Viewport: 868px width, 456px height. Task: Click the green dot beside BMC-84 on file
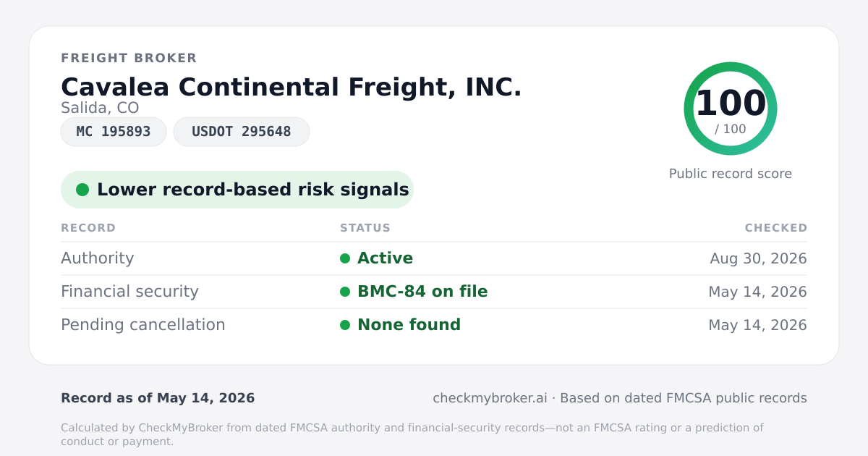coord(345,292)
